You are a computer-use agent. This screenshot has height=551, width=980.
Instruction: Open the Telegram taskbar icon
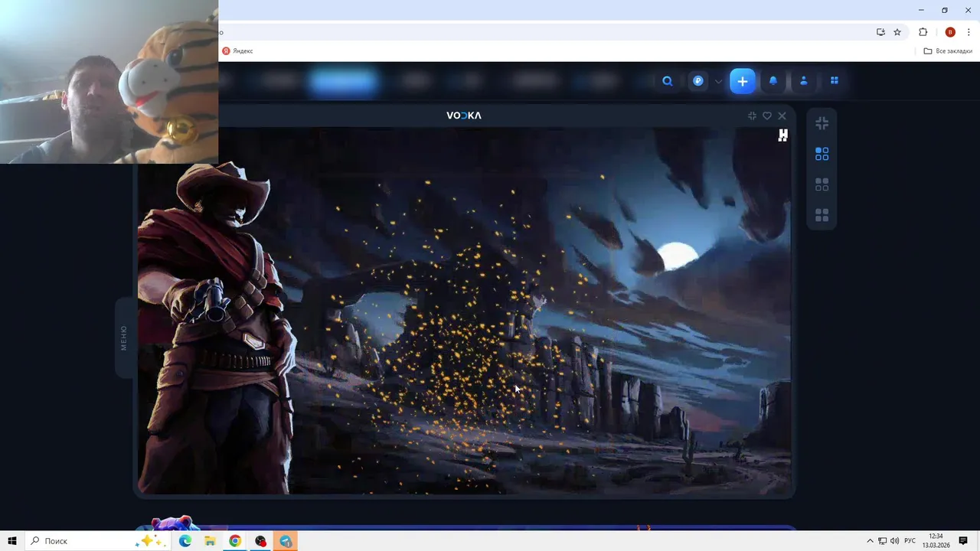coord(286,541)
